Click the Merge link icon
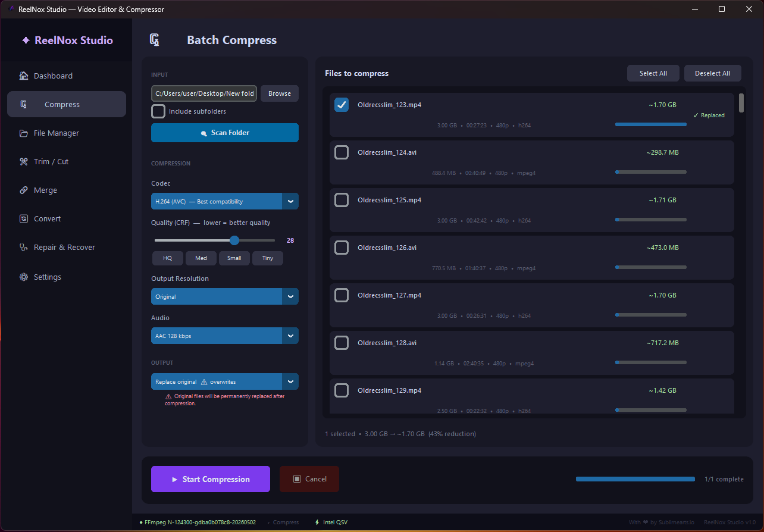764x532 pixels. click(24, 190)
